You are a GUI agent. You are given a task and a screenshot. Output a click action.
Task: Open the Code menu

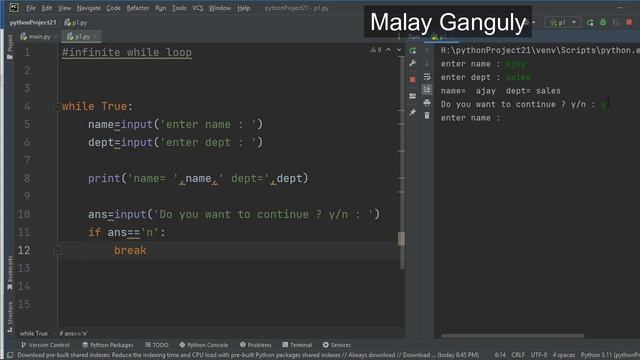[x=113, y=8]
